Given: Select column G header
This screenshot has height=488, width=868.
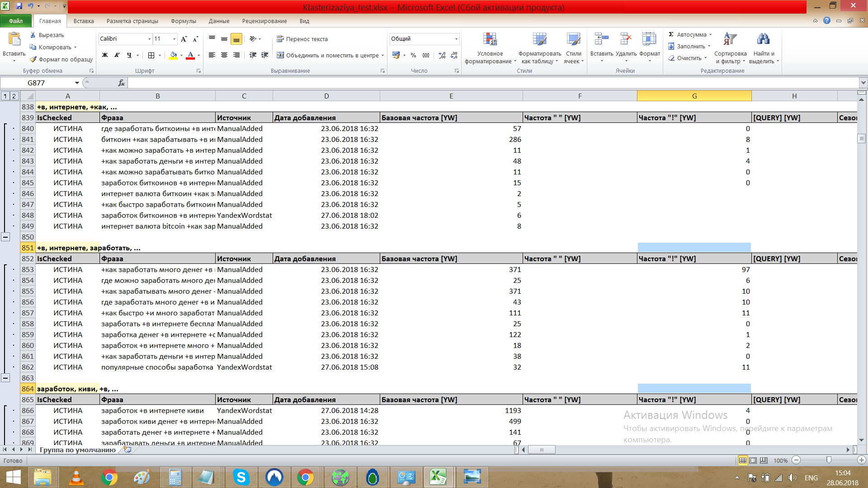Looking at the screenshot, I should tap(694, 96).
